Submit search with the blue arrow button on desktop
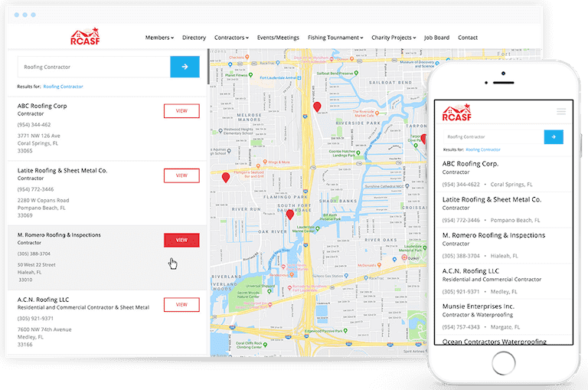The image size is (588, 390). (185, 67)
